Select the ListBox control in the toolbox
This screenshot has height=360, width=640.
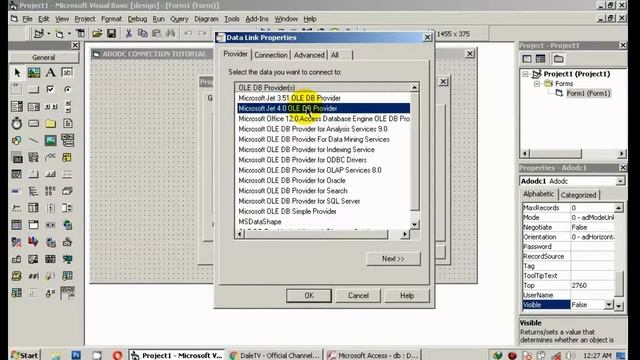[x=33, y=107]
